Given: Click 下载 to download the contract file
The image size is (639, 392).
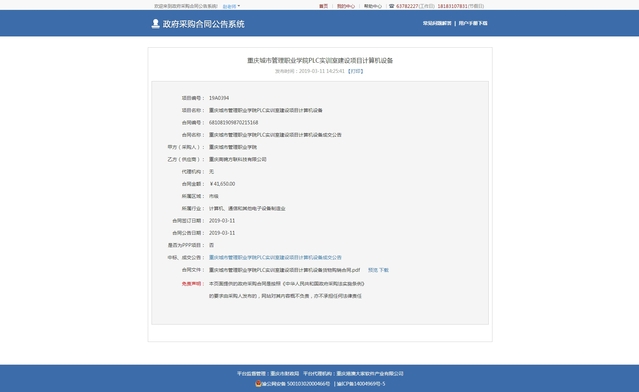Looking at the screenshot, I should [x=384, y=270].
